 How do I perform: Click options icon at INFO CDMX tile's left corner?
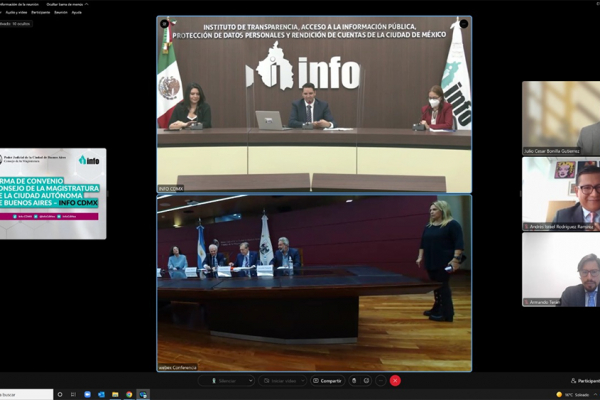pos(165,24)
